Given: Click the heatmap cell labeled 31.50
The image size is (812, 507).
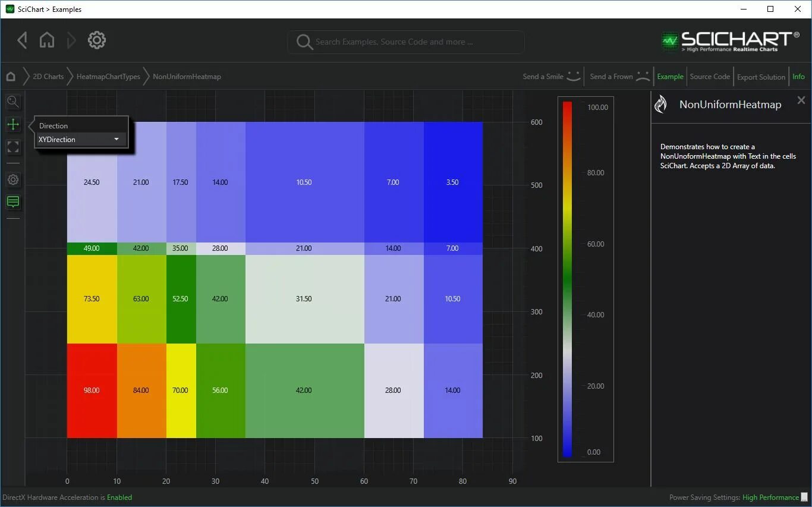Looking at the screenshot, I should (x=304, y=299).
